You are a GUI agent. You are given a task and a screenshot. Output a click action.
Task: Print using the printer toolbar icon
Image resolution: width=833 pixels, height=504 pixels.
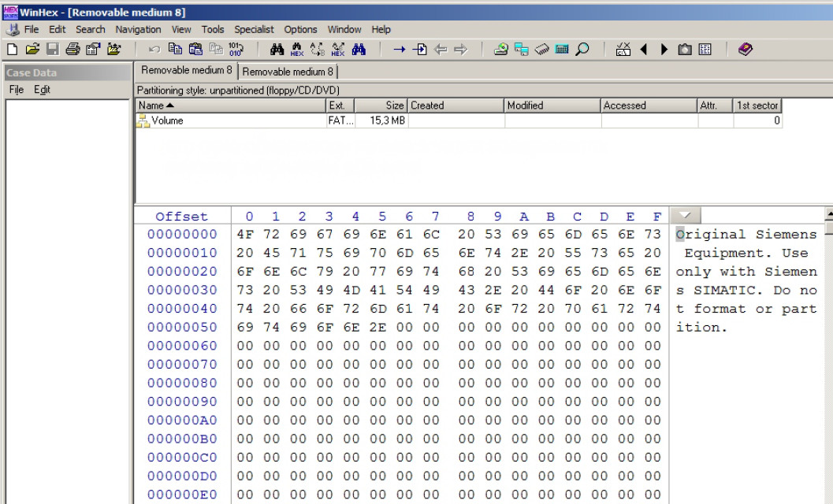pyautogui.click(x=73, y=50)
